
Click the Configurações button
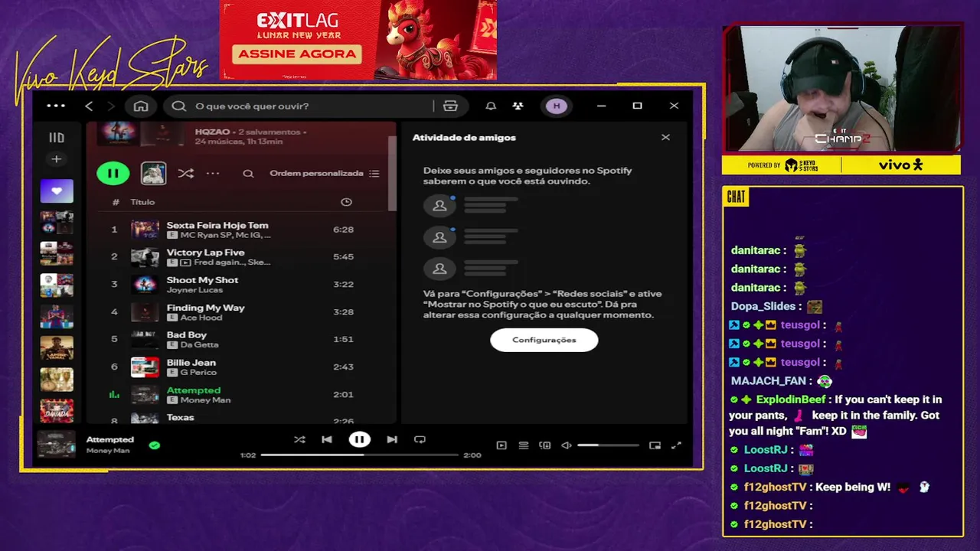pyautogui.click(x=544, y=340)
